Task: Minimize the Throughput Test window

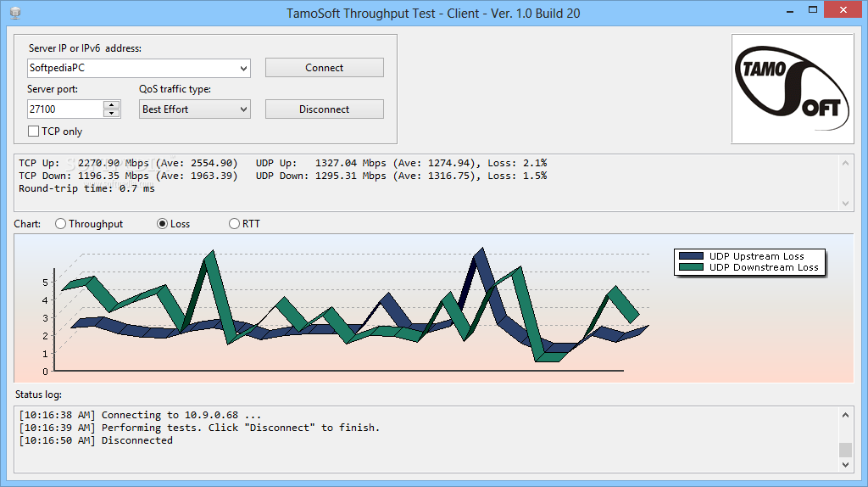Action: click(x=790, y=10)
